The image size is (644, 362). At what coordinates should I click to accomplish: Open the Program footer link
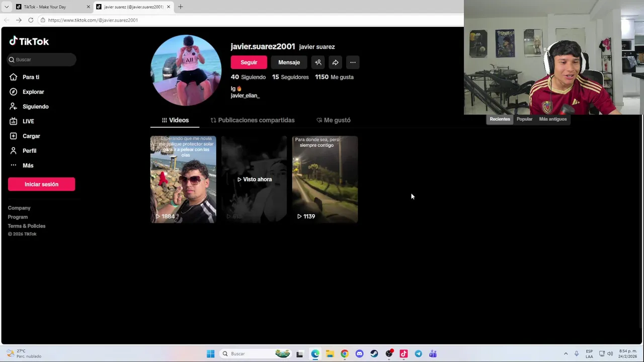pos(18,217)
